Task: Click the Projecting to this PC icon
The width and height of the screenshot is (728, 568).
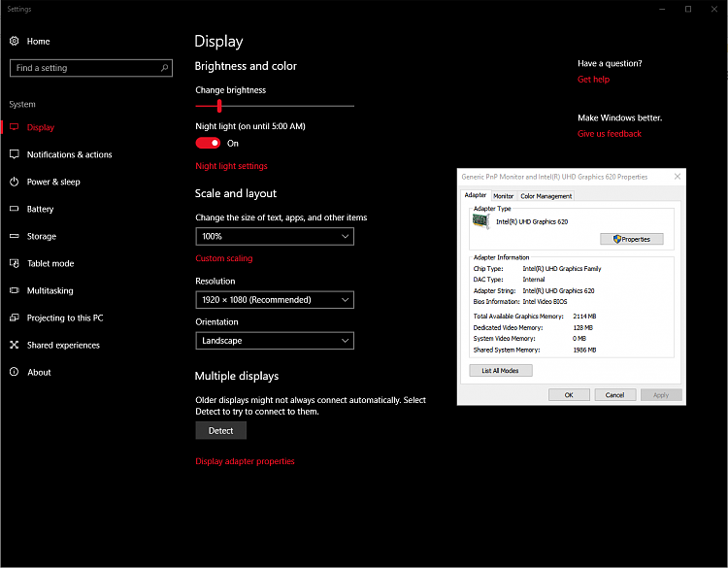Action: [x=15, y=317]
